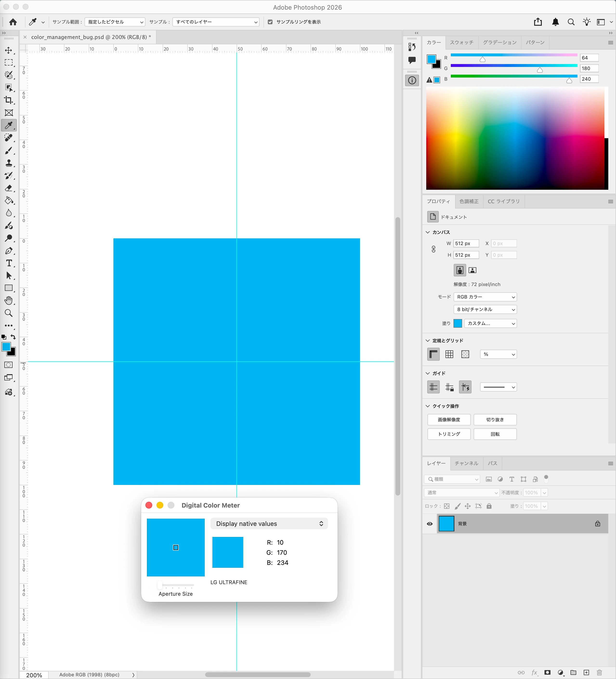Image resolution: width=616 pixels, height=679 pixels.
Task: Select the Zoom tool
Action: tap(9, 313)
